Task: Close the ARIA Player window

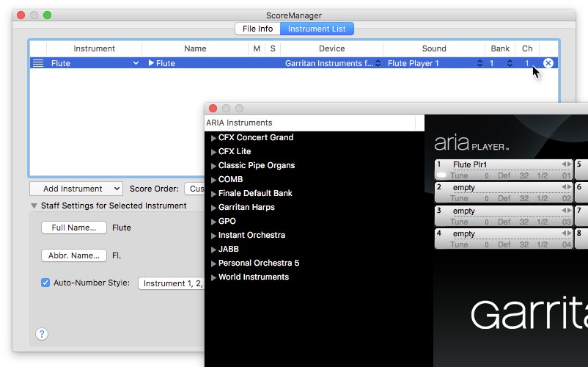Action: 213,109
